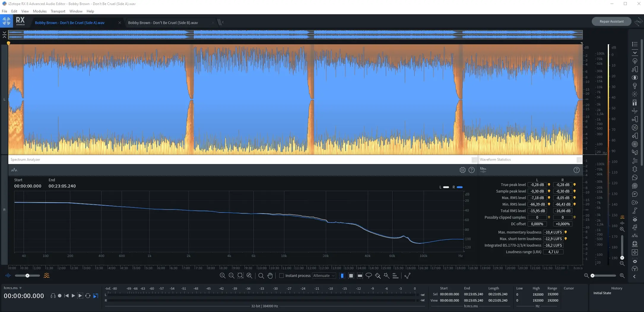Expand the module category filter chevron

point(635,53)
